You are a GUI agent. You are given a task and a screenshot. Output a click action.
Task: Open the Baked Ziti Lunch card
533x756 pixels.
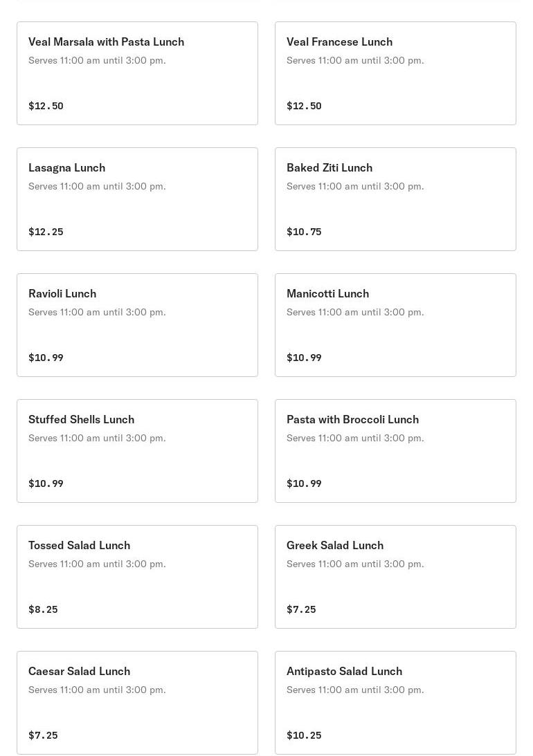pyautogui.click(x=395, y=199)
